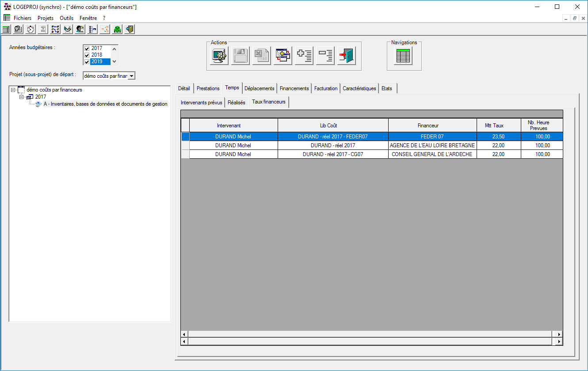The width and height of the screenshot is (588, 371).
Task: Click the table grid button under Navigations
Action: pyautogui.click(x=403, y=56)
